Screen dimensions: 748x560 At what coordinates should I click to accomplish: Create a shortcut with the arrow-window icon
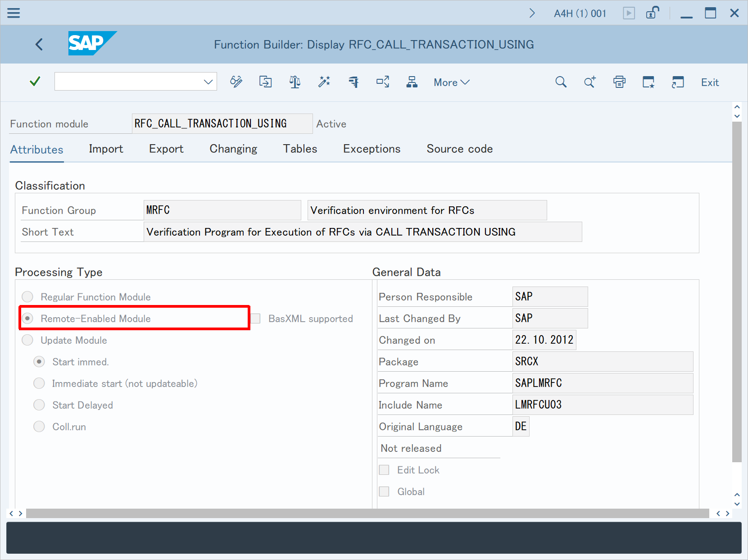pyautogui.click(x=678, y=82)
